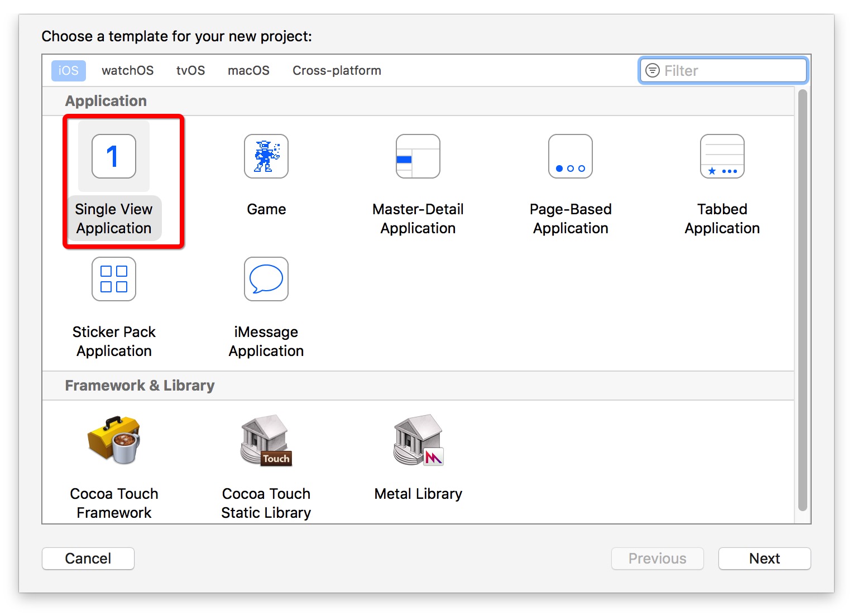The width and height of the screenshot is (853, 616).
Task: Click the Next button
Action: coord(765,559)
